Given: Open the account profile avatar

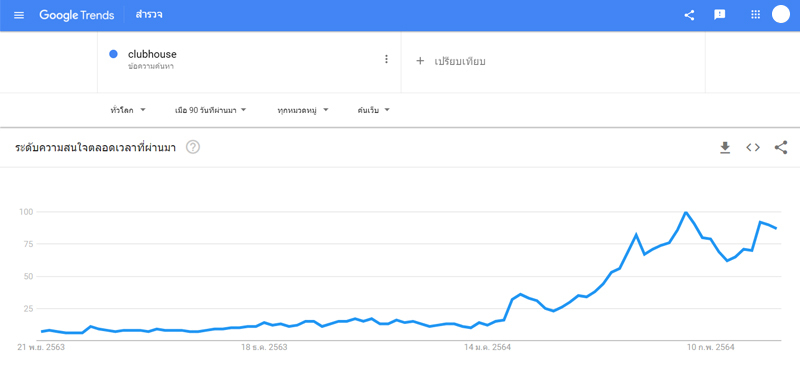Looking at the screenshot, I should coord(781,14).
